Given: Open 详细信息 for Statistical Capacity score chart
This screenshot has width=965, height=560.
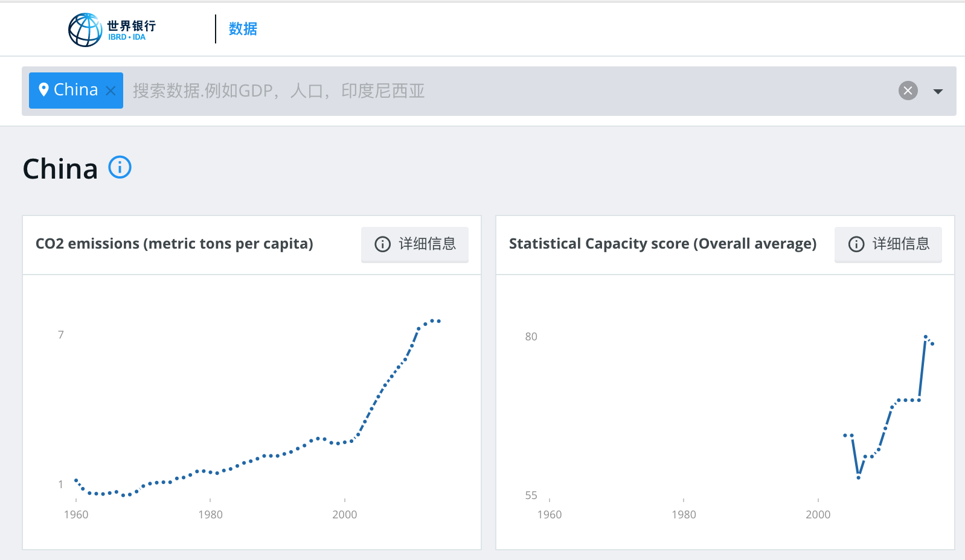Looking at the screenshot, I should [x=888, y=244].
